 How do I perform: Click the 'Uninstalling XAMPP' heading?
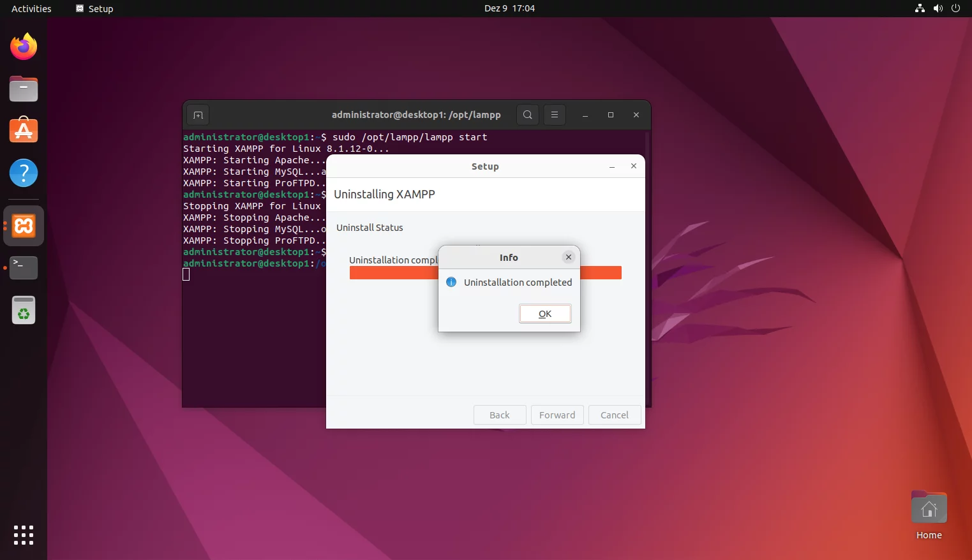point(384,195)
